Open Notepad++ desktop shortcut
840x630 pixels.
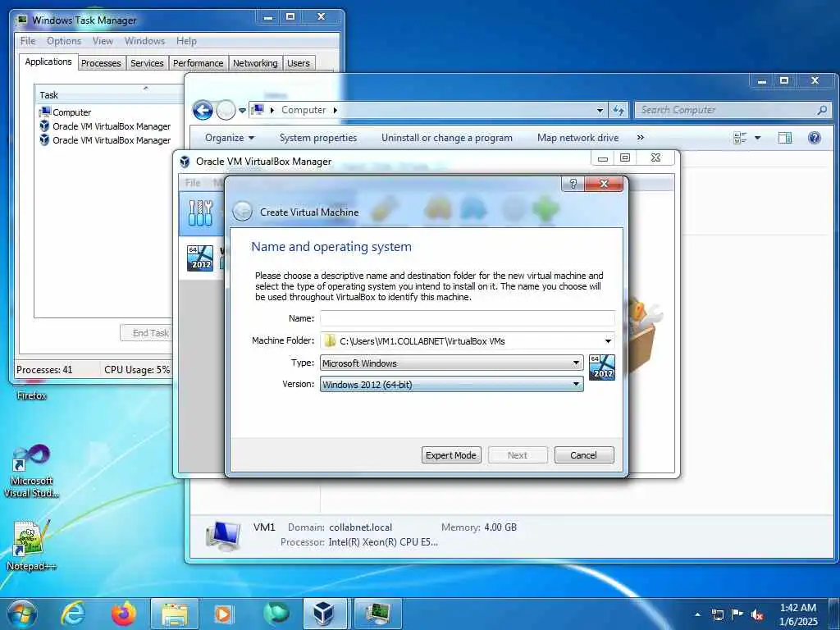pos(31,546)
